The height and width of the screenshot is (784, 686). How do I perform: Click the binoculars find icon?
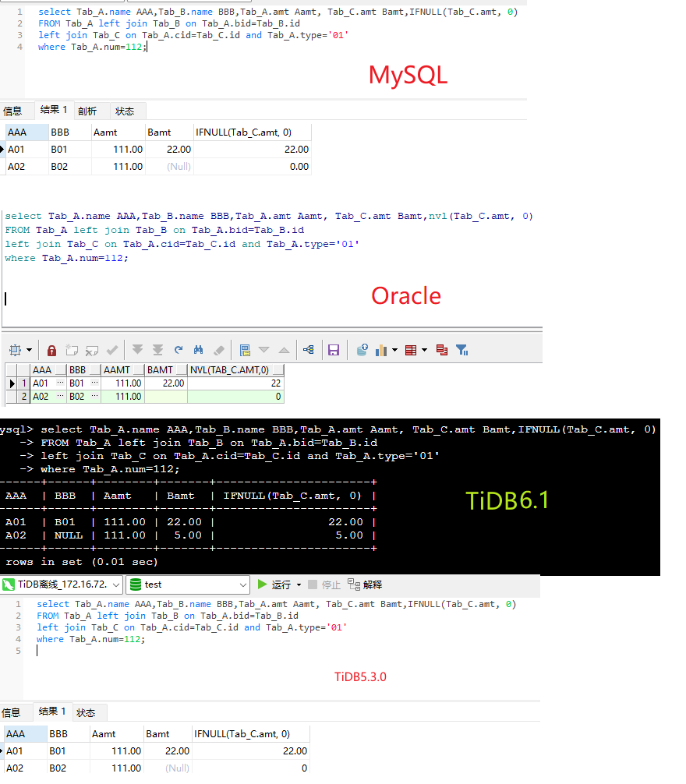point(199,349)
